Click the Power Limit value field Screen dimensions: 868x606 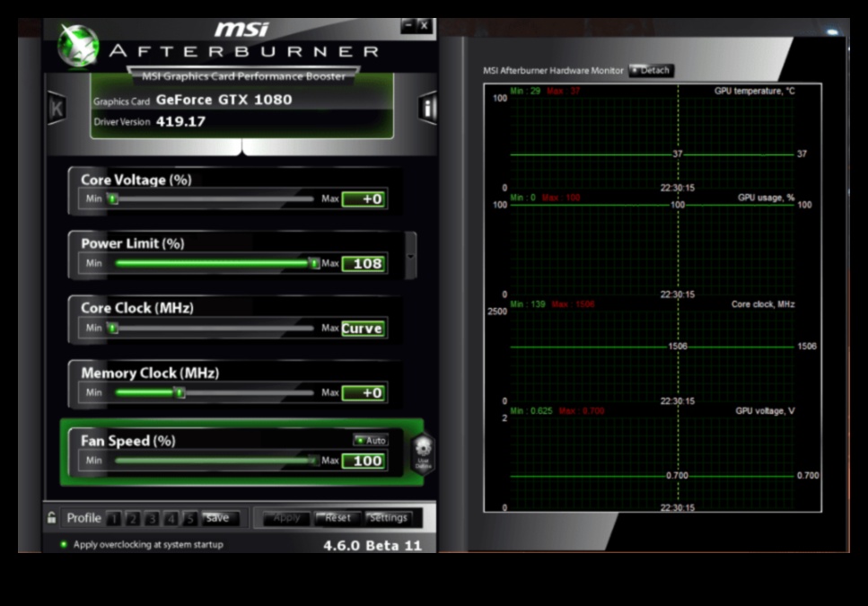(364, 264)
